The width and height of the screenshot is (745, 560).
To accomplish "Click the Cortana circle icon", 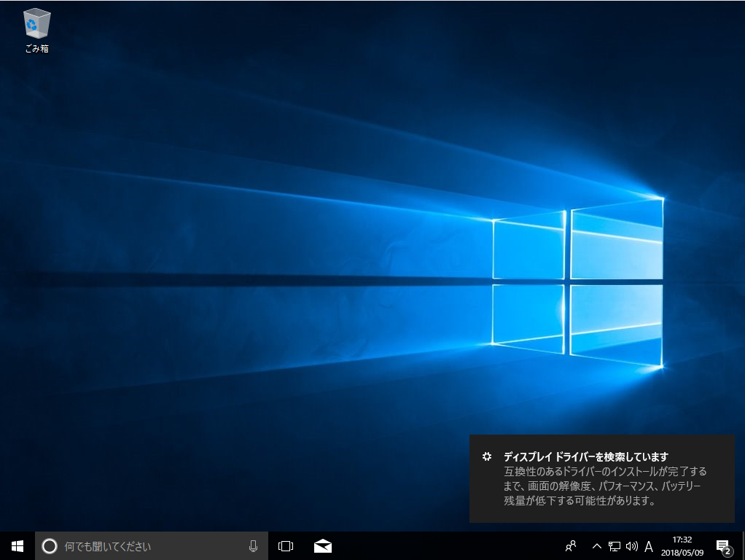I will tap(50, 546).
